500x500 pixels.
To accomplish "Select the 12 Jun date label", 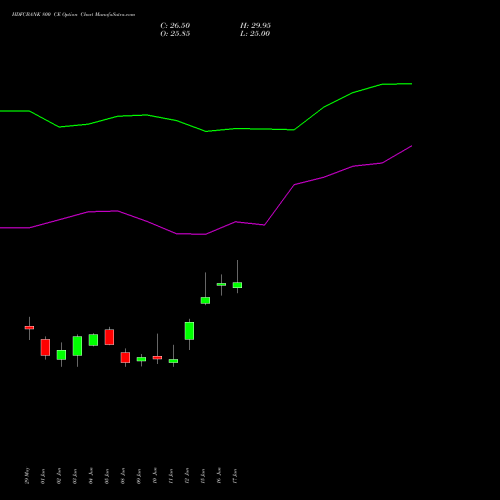I will 187,476.
